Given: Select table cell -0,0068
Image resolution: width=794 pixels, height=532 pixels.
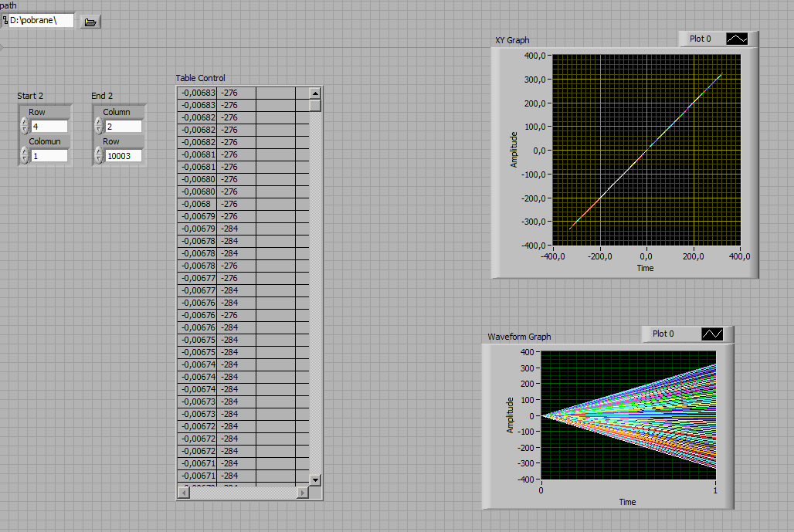Looking at the screenshot, I should (198, 204).
